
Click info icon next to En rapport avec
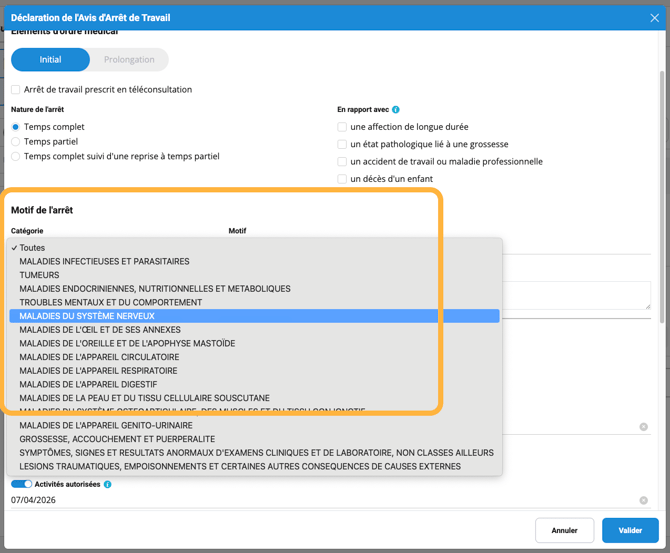(396, 110)
